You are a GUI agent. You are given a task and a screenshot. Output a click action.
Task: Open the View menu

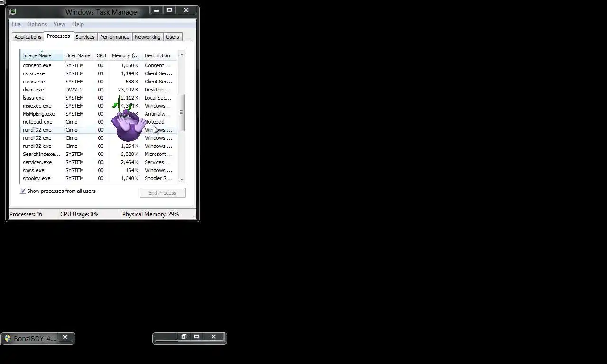[x=59, y=24]
